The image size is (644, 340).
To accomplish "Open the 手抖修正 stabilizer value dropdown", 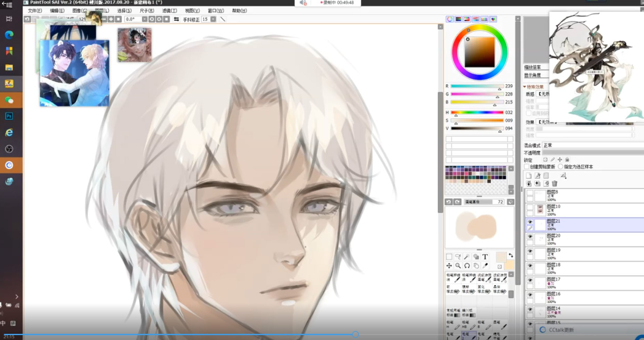I will [x=213, y=19].
